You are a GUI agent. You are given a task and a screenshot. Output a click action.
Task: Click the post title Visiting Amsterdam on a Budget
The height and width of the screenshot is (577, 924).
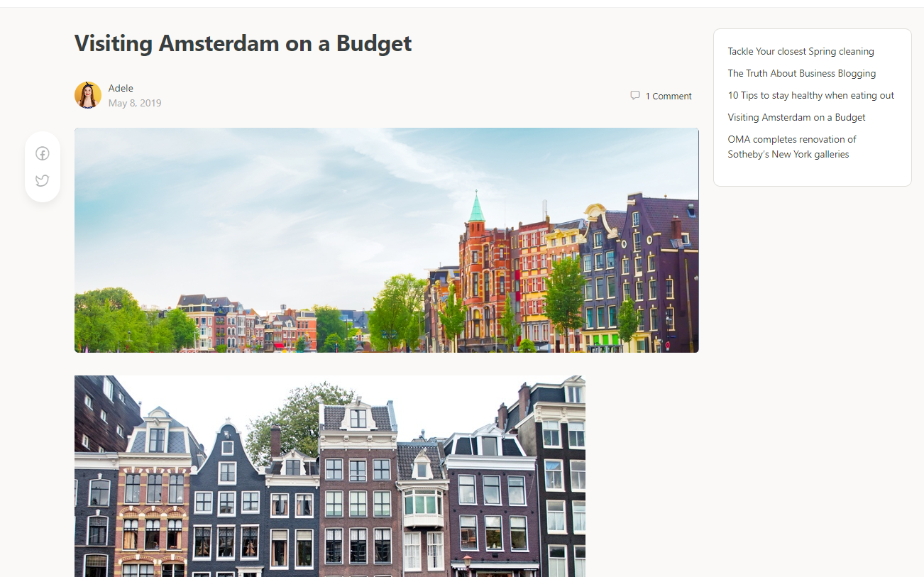tap(243, 43)
